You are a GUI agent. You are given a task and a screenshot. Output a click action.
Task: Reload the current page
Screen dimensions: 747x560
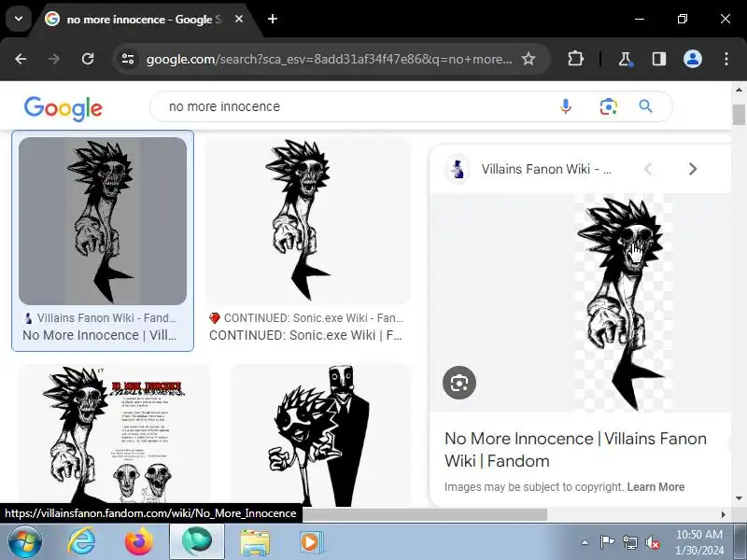[88, 59]
